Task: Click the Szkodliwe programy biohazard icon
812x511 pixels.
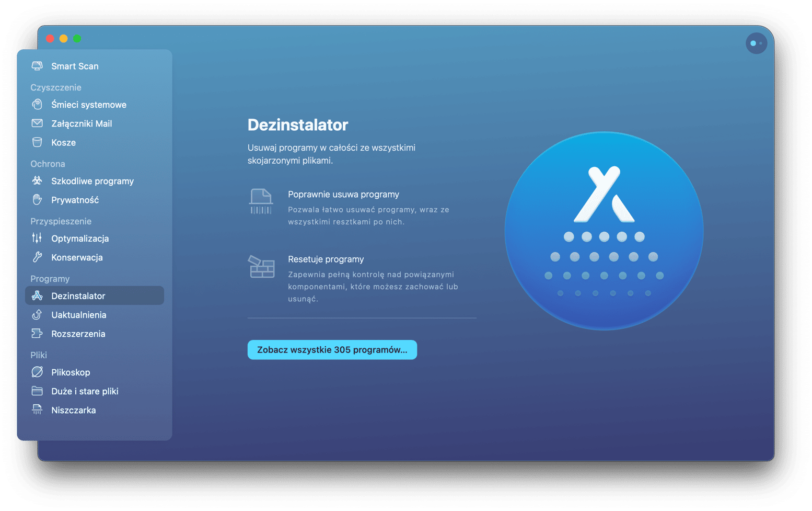Action: click(37, 181)
